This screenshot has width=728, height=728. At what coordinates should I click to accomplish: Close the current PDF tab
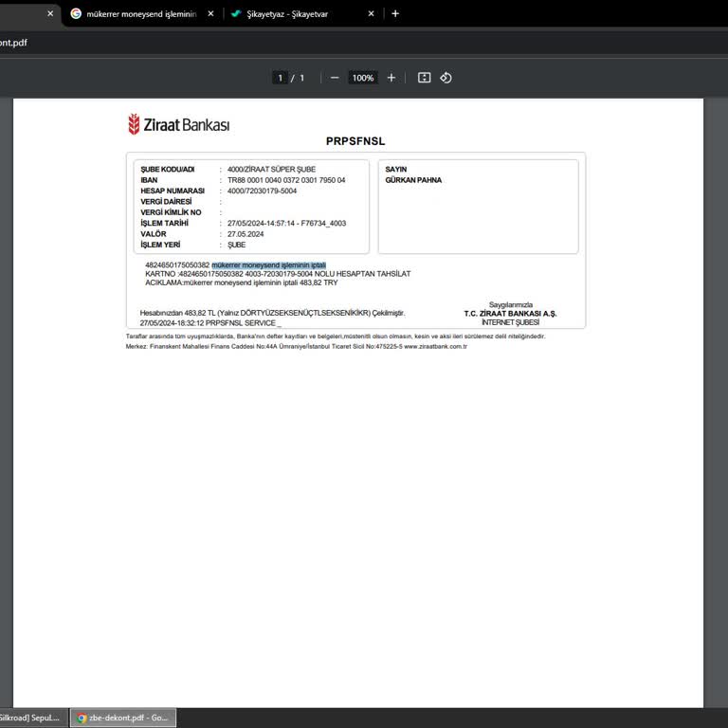point(50,14)
